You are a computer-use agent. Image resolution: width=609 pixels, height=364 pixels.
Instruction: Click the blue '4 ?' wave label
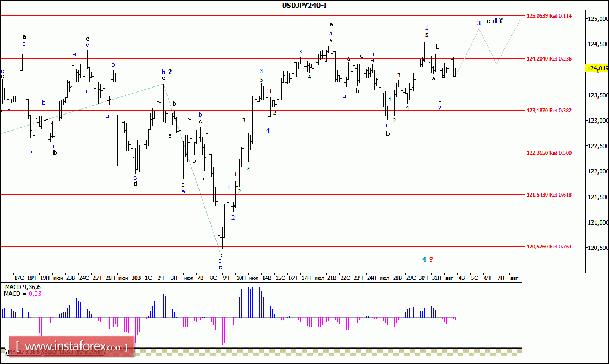[428, 259]
